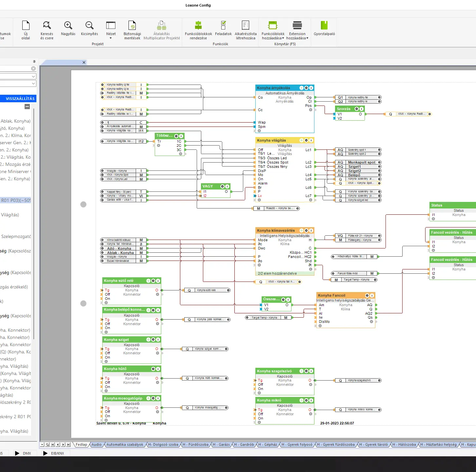Open the Automatika szabályok tab

[x=125, y=445]
